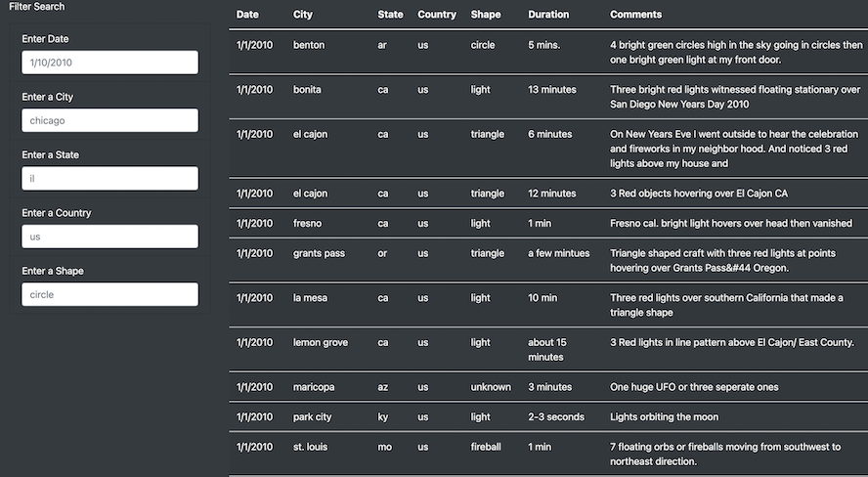Select comment starting '4 bright green circles'
868x477 pixels.
coord(736,53)
